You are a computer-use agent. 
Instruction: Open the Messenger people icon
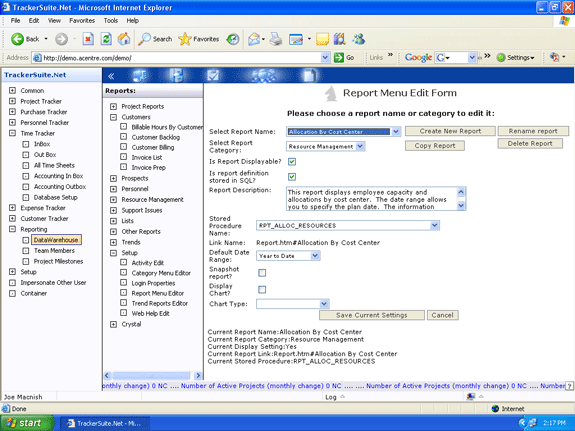tap(359, 39)
